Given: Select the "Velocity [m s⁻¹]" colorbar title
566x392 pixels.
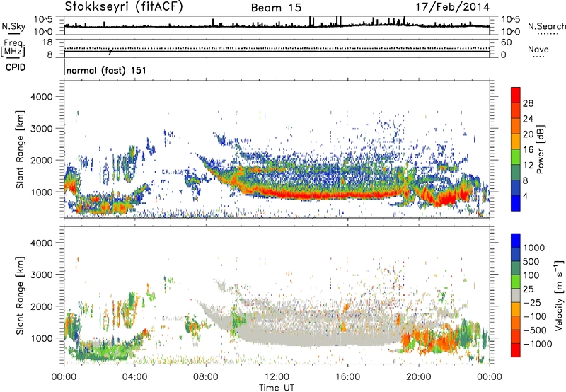Looking at the screenshot, I should point(559,295).
